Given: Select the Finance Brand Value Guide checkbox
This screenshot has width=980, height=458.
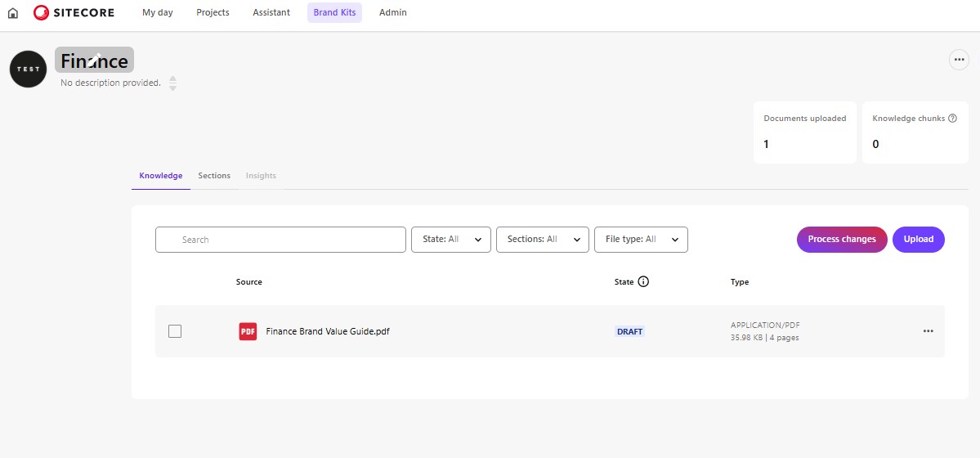Looking at the screenshot, I should [x=175, y=331].
